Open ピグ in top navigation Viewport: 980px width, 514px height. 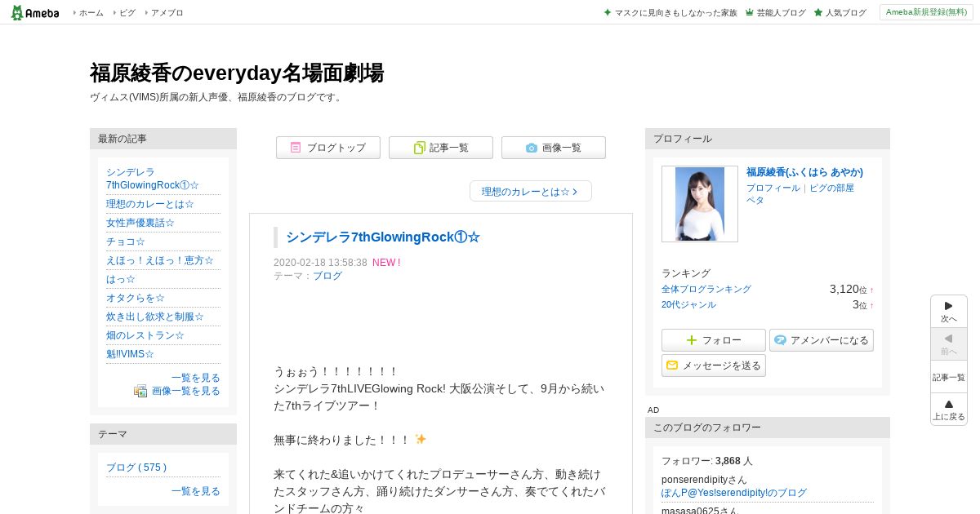(127, 13)
